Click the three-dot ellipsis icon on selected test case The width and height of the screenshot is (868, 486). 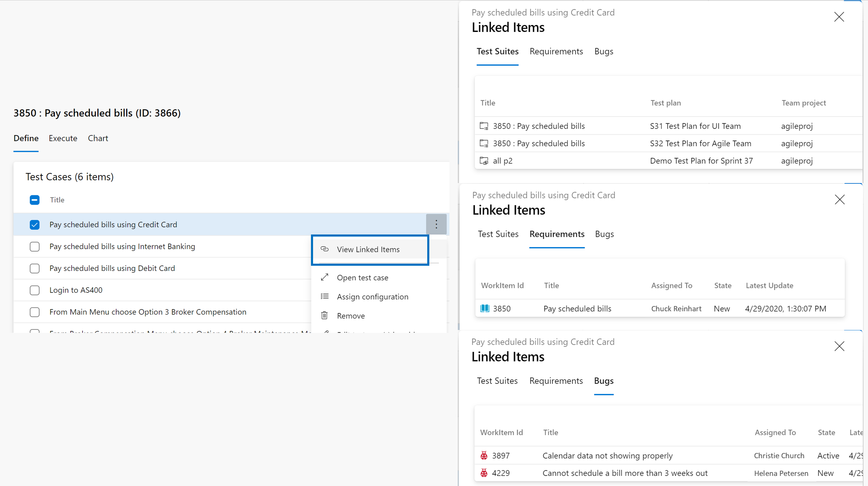pos(436,224)
